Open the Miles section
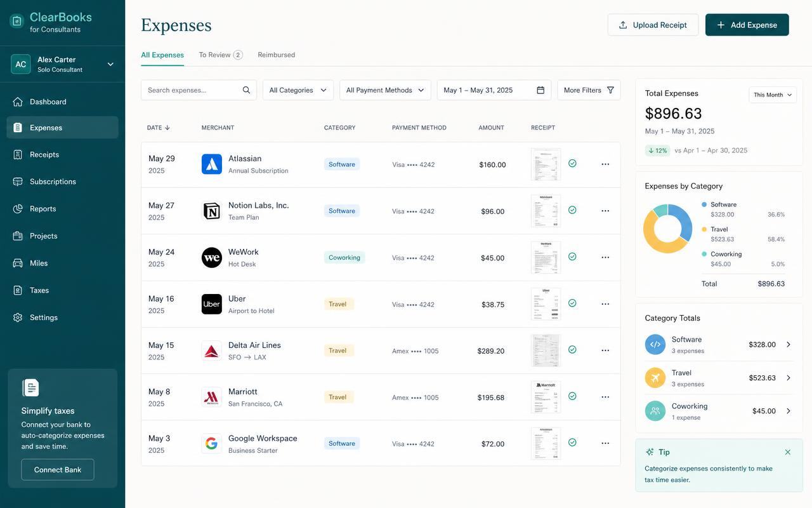Viewport: 812px width, 508px height. [62, 263]
